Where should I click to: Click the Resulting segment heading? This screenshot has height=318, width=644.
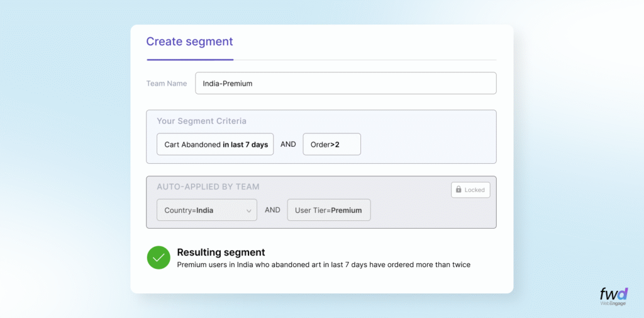pyautogui.click(x=221, y=252)
